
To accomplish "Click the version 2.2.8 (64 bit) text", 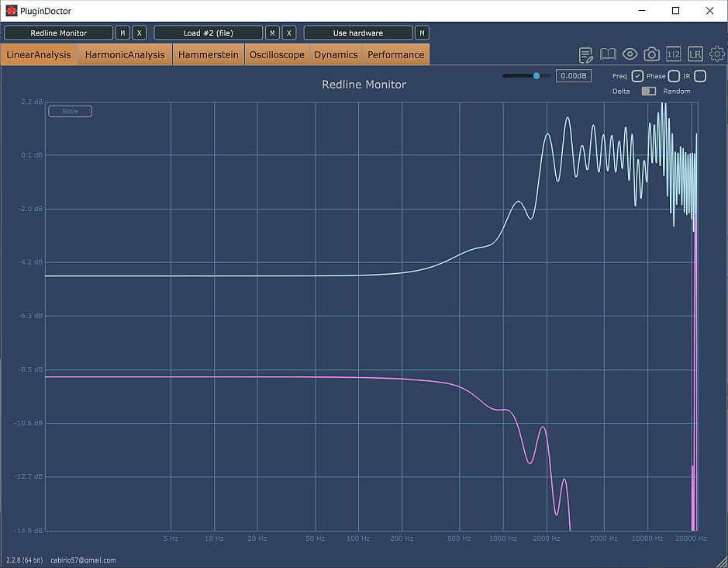I will click(25, 560).
